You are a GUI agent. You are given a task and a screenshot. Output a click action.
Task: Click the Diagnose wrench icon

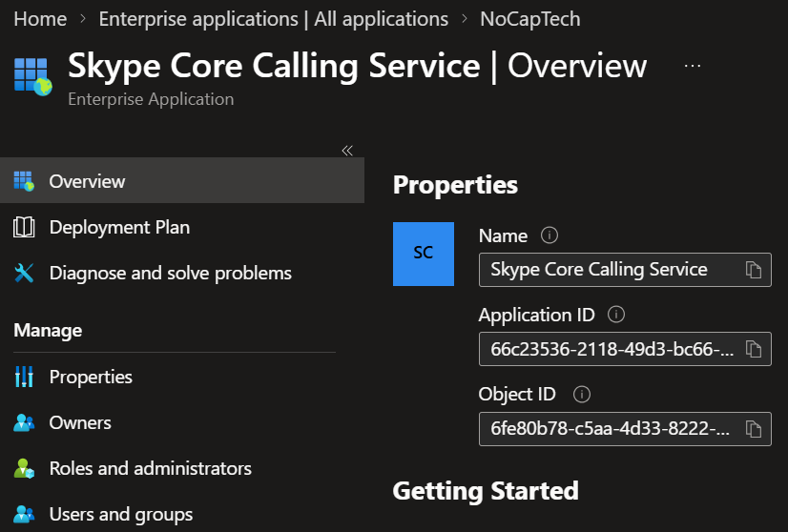pos(24,273)
